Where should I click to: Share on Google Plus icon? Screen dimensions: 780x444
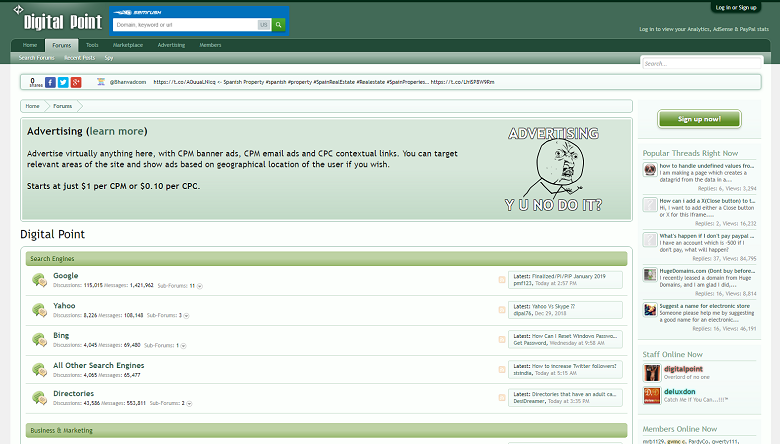click(76, 83)
